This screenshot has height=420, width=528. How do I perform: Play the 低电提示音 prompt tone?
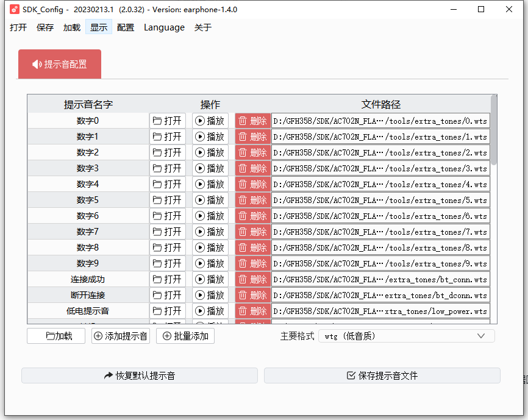click(x=210, y=311)
